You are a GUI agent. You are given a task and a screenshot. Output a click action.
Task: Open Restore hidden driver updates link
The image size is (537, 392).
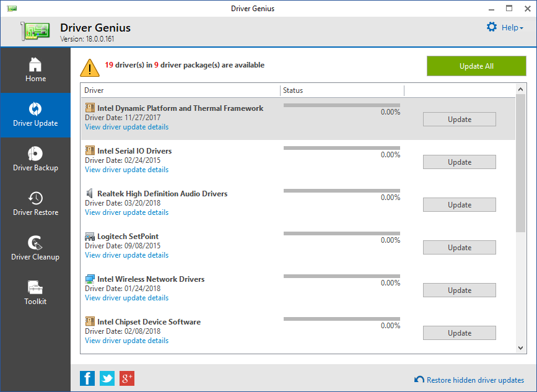(x=475, y=380)
